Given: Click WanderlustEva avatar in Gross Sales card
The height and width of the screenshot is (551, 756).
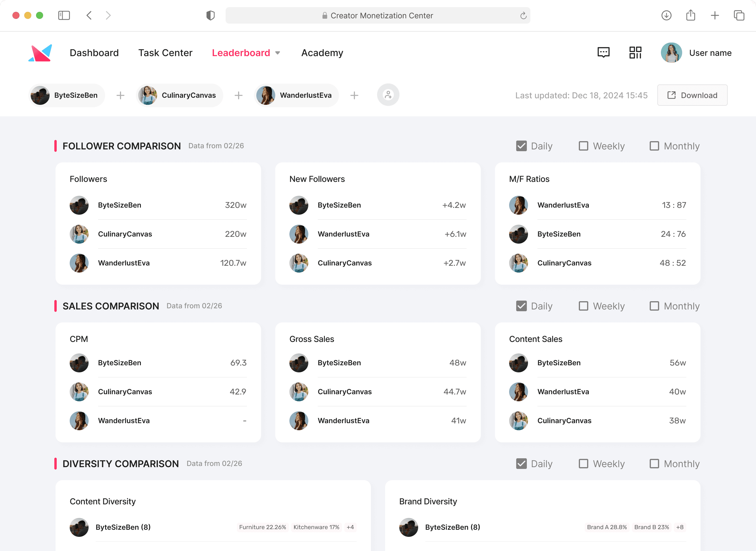Looking at the screenshot, I should pos(299,420).
